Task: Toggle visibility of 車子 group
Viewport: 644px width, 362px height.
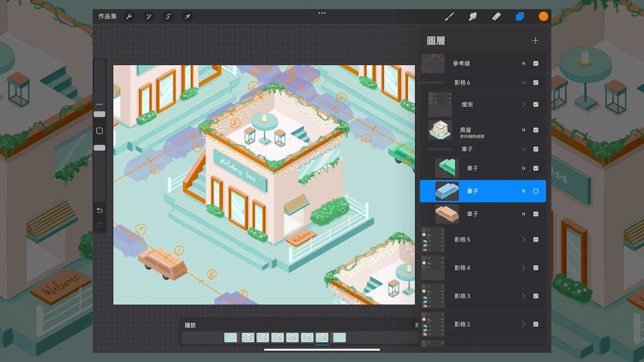Action: point(536,149)
